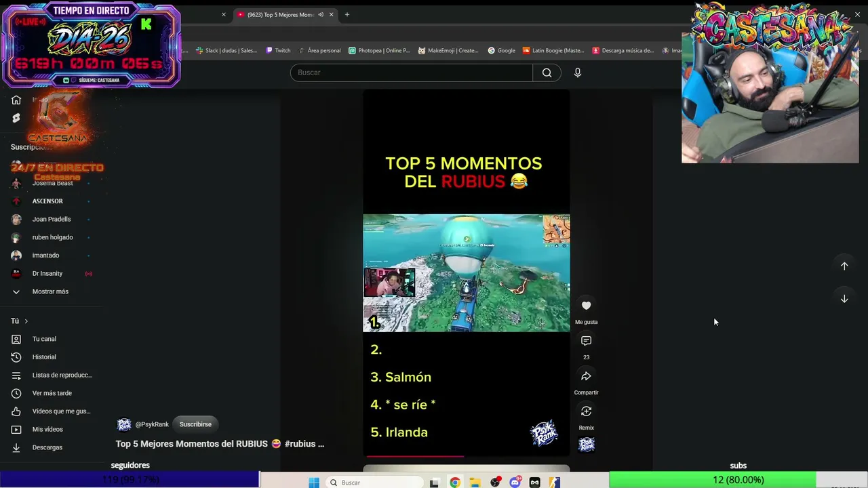Open ruben holgado subscription
The width and height of the screenshot is (868, 488).
tap(52, 237)
